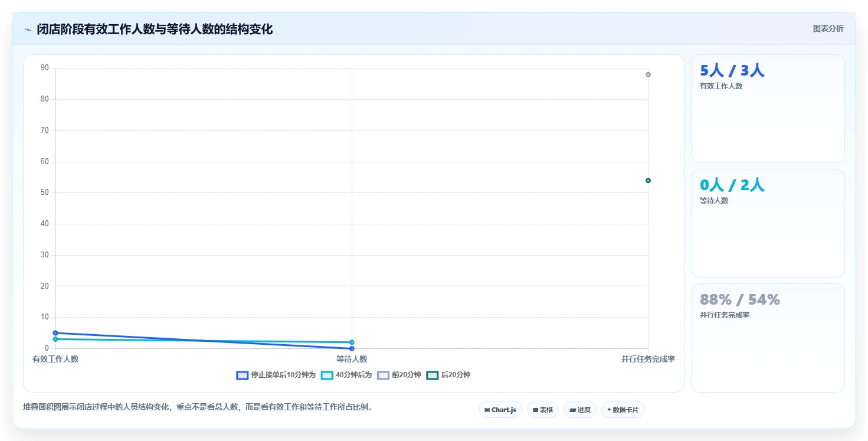Image resolution: width=868 pixels, height=441 pixels.
Task: Click the chart title 闭店阶段有效工作人数与等待人数的结构变化
Action: click(x=155, y=30)
